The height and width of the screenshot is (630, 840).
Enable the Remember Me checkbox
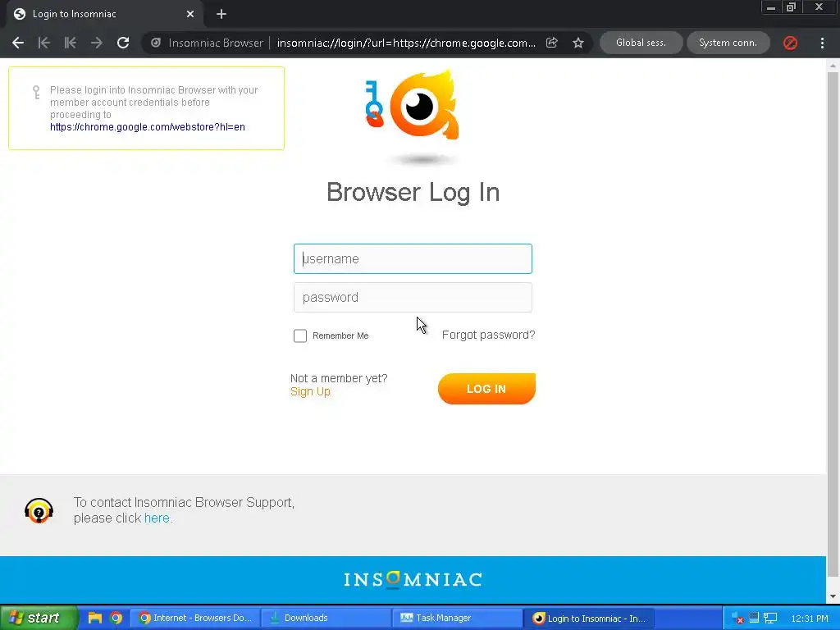click(300, 336)
